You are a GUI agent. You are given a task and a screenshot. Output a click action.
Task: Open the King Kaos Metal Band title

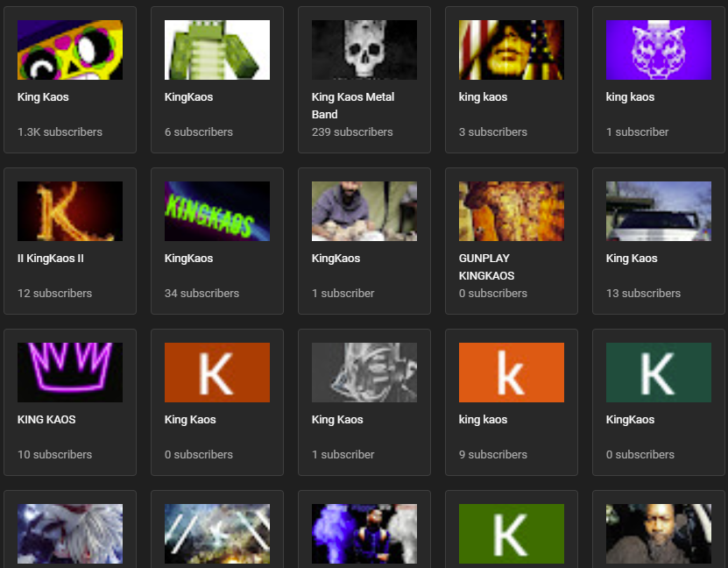[x=353, y=106]
